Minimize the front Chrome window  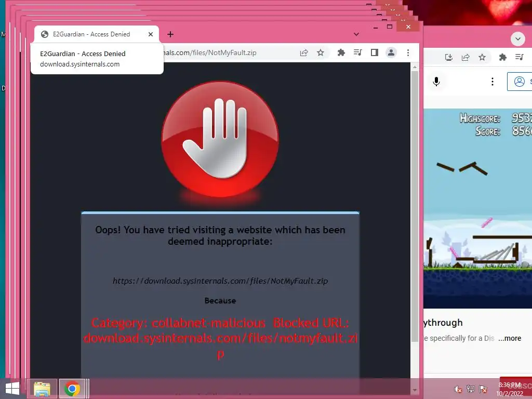pos(376,27)
